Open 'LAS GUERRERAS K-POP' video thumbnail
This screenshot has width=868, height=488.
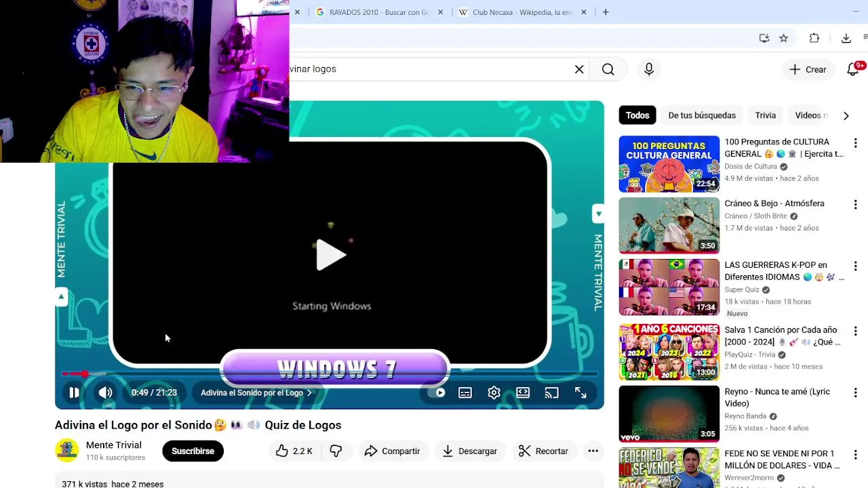[x=669, y=287]
